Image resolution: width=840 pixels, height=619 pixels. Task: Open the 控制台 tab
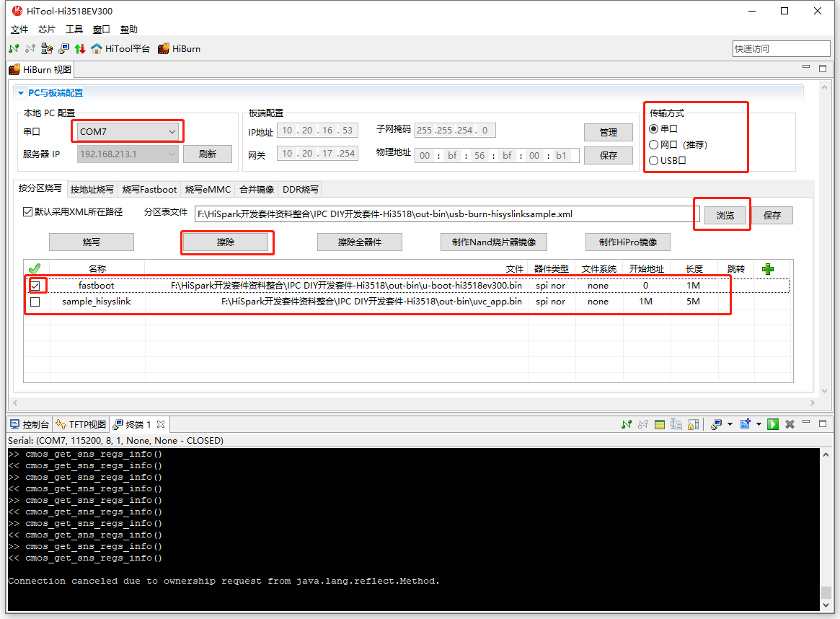[x=30, y=424]
